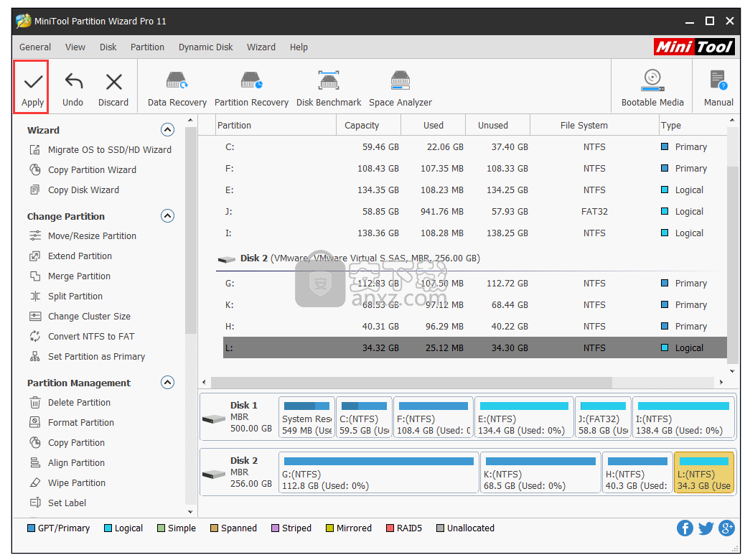Screen dimensions: 745x560
Task: Choose Align Partition
Action: (67, 463)
